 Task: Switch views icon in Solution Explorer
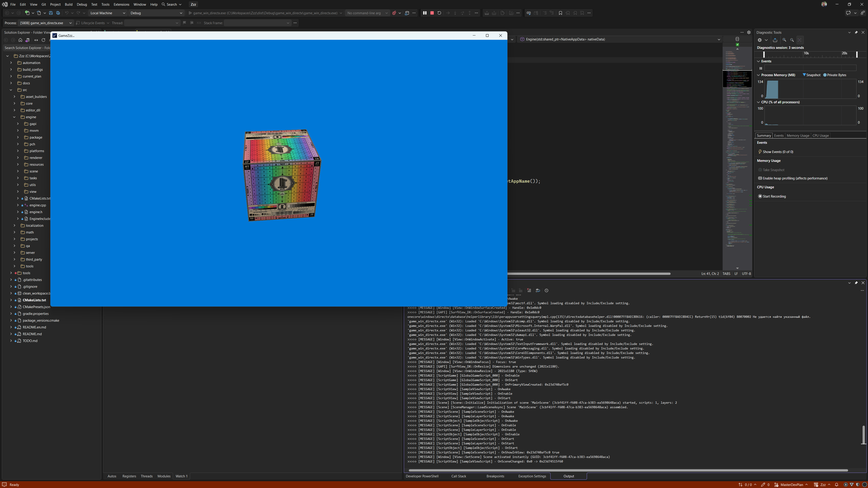[28, 40]
